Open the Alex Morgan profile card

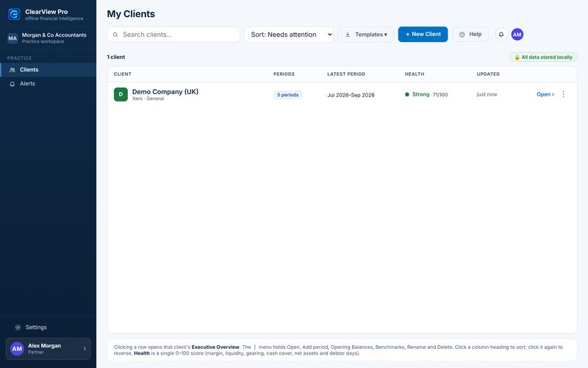click(x=48, y=349)
